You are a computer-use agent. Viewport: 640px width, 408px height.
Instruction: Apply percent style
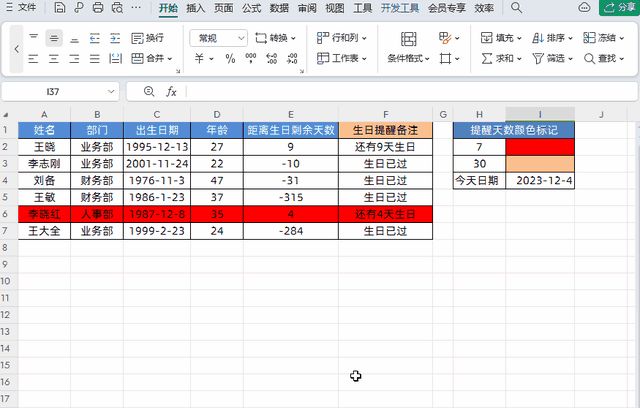point(230,59)
